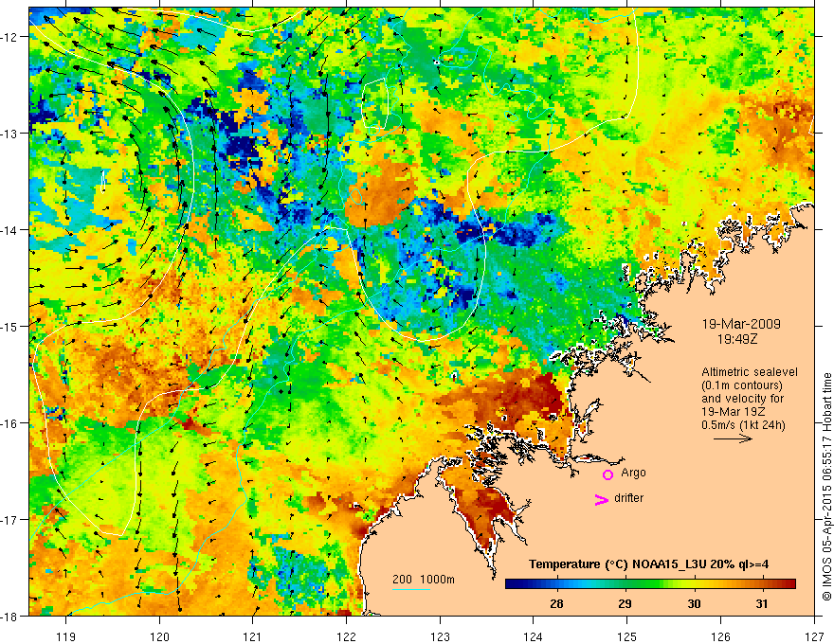Click the 'drifter' legend label
Image resolution: width=834 pixels, height=644 pixels.
[x=628, y=498]
